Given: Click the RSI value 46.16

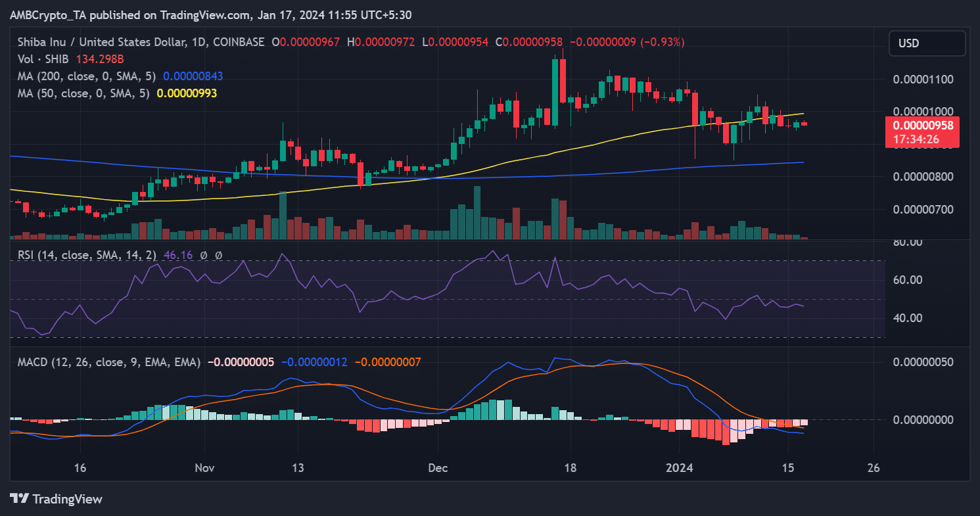Looking at the screenshot, I should pyautogui.click(x=177, y=255).
